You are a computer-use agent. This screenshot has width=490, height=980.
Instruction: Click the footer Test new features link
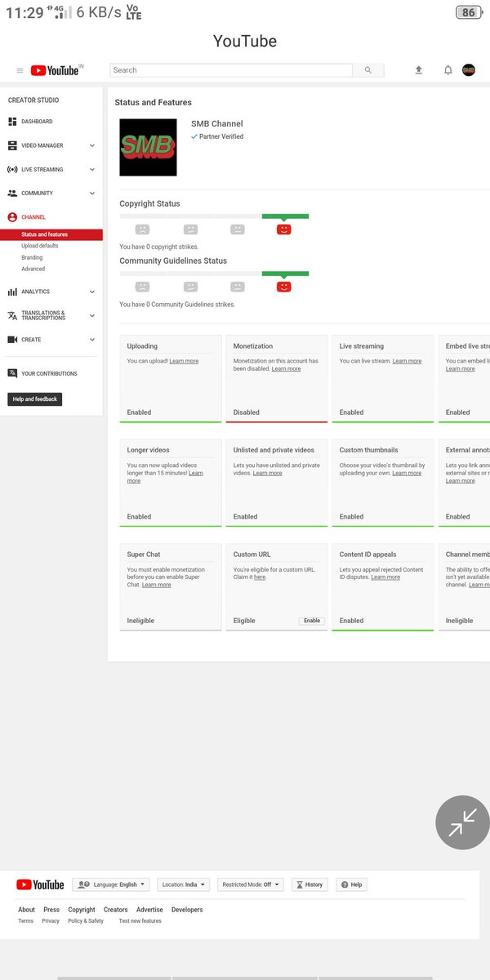coord(140,921)
